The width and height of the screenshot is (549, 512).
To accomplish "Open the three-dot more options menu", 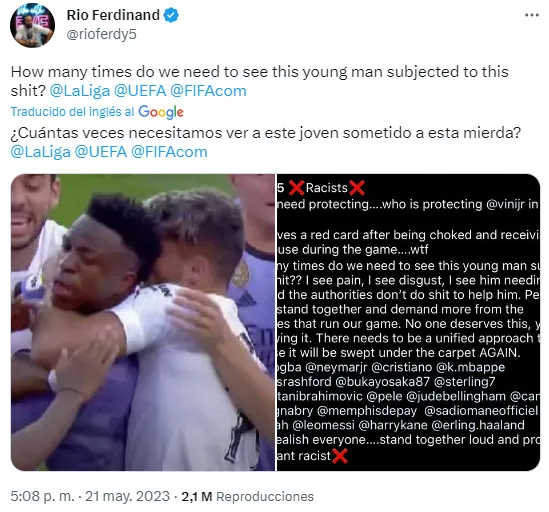I will tap(532, 15).
